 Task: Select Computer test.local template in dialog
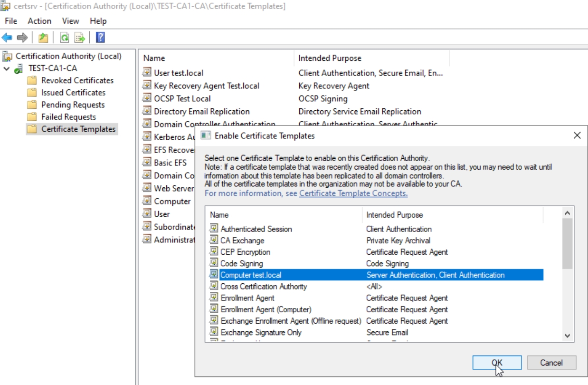point(376,275)
